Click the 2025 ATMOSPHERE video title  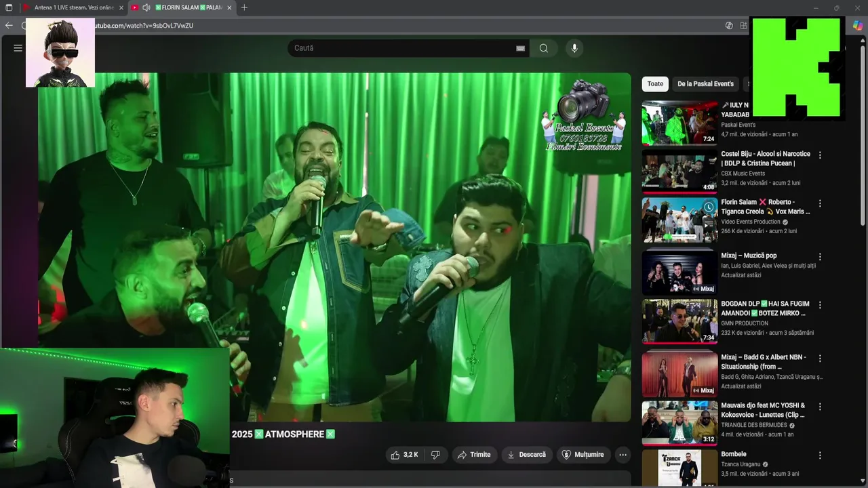pyautogui.click(x=283, y=434)
